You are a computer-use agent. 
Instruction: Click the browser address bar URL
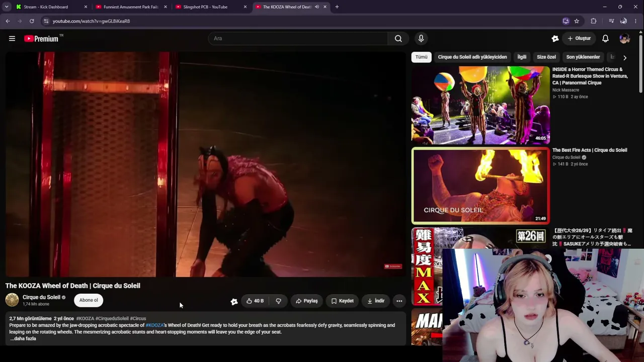point(91,21)
